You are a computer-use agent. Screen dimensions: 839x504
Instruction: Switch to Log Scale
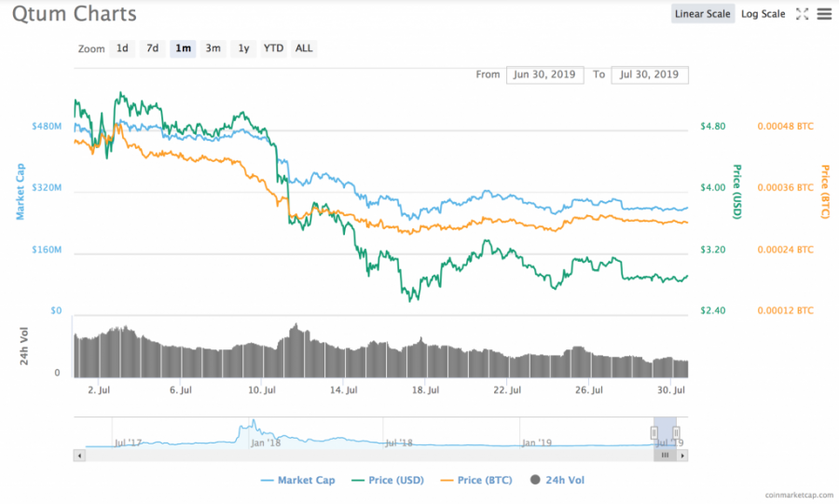point(763,14)
